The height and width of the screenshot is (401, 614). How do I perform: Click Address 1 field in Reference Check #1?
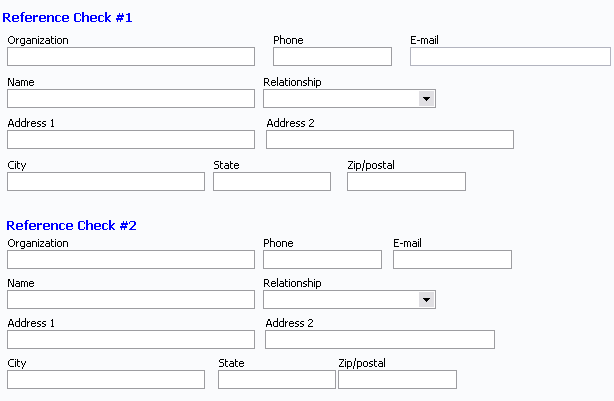coord(131,139)
